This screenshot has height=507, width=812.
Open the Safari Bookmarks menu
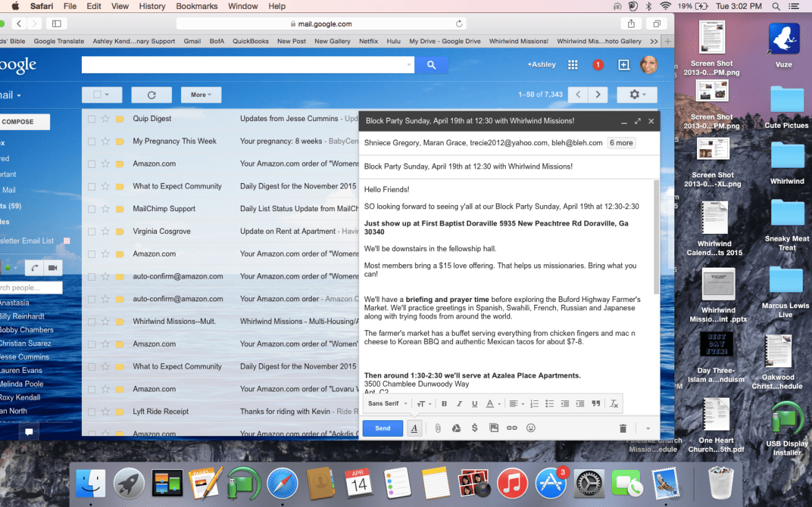(197, 6)
